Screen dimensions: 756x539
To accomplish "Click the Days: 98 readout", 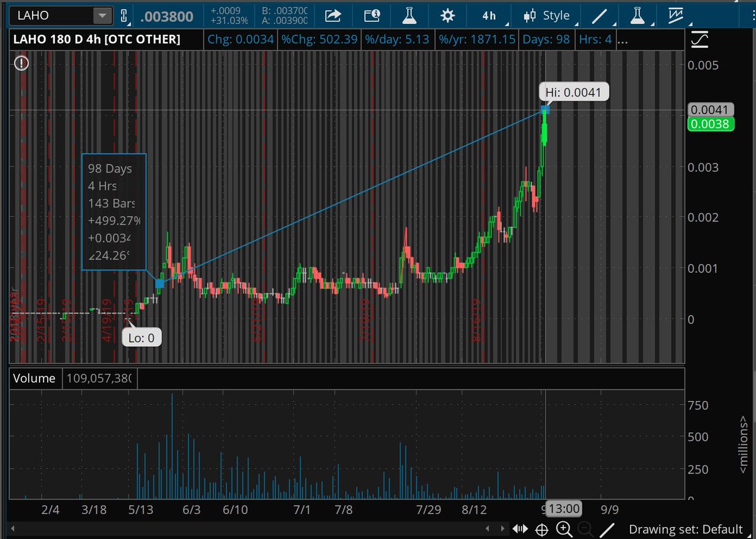I will pyautogui.click(x=546, y=40).
